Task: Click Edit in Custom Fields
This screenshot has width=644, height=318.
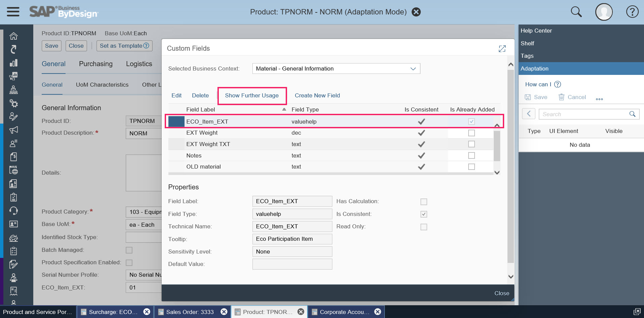Action: click(x=176, y=95)
